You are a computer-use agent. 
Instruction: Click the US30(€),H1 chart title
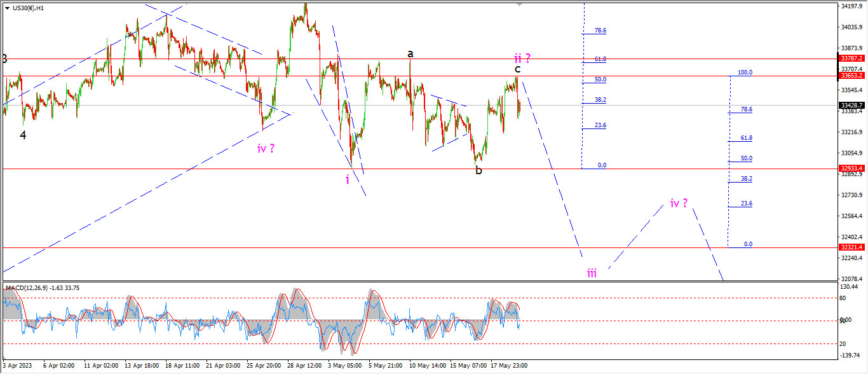pos(29,8)
